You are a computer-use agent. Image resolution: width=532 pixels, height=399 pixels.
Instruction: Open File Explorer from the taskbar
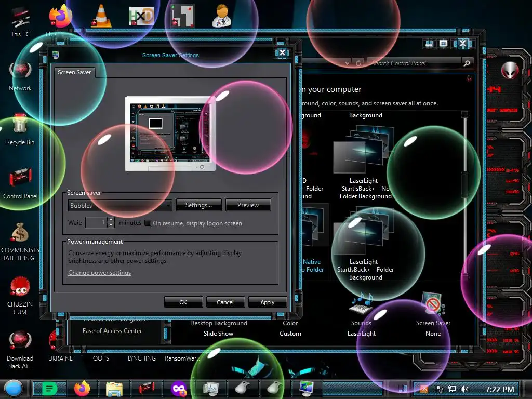pyautogui.click(x=114, y=389)
